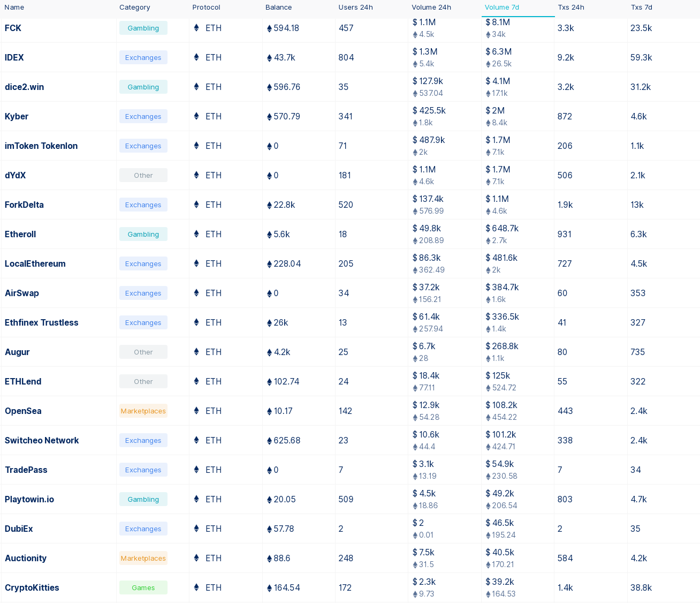Click ETH icon beside 34k volume
The width and height of the screenshot is (700, 603).
(488, 35)
